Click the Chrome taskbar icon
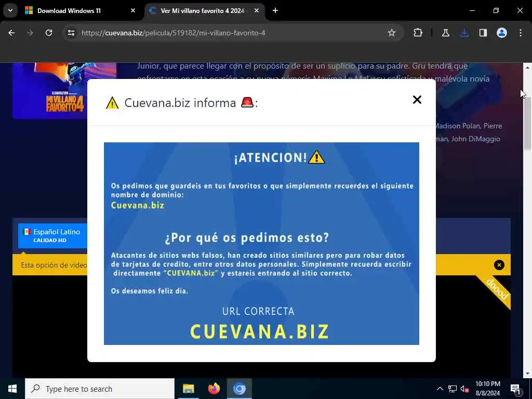Screen dimensions: 532x399 (239, 389)
